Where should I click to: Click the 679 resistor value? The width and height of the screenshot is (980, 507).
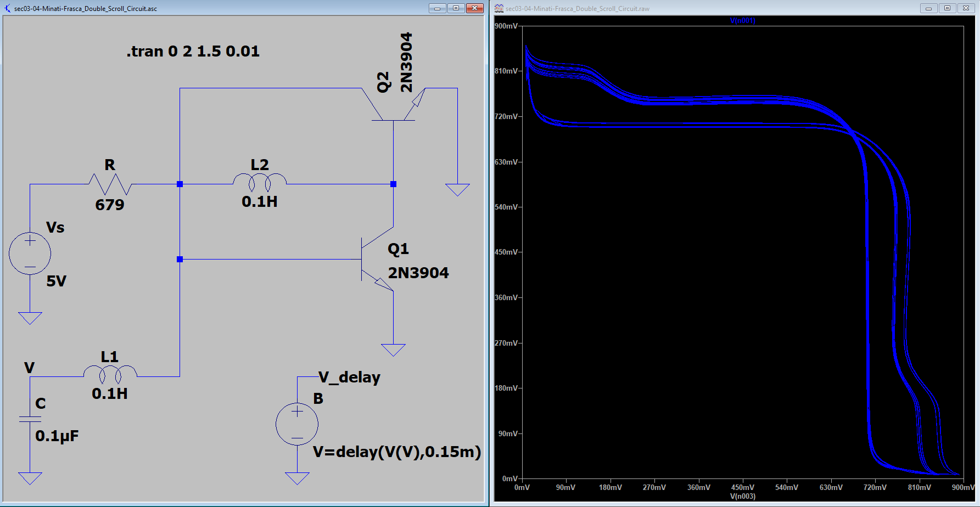pyautogui.click(x=110, y=205)
